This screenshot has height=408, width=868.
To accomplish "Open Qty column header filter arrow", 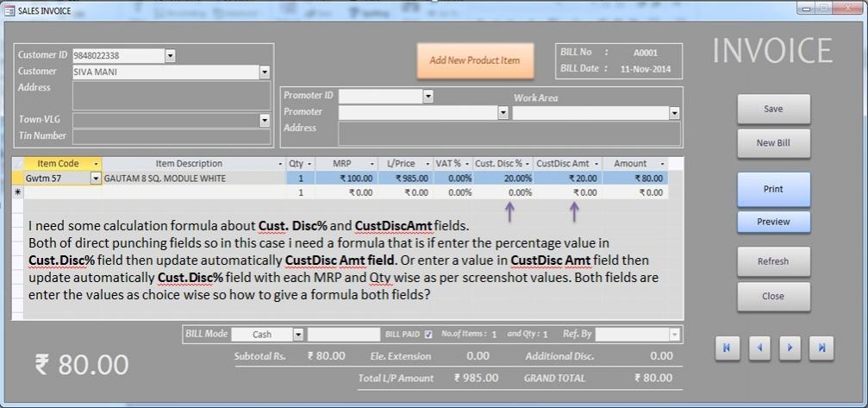I will click(309, 164).
